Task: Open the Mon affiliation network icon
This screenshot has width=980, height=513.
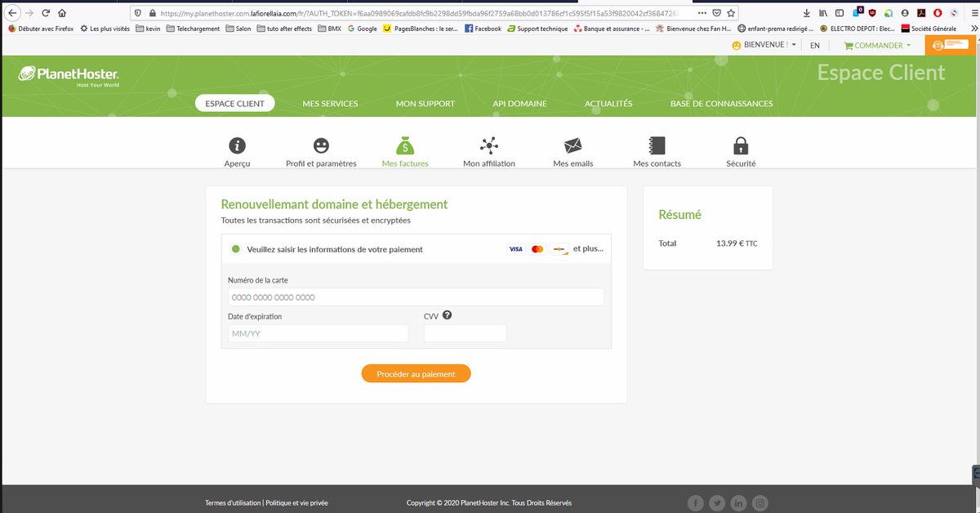Action: click(x=489, y=145)
